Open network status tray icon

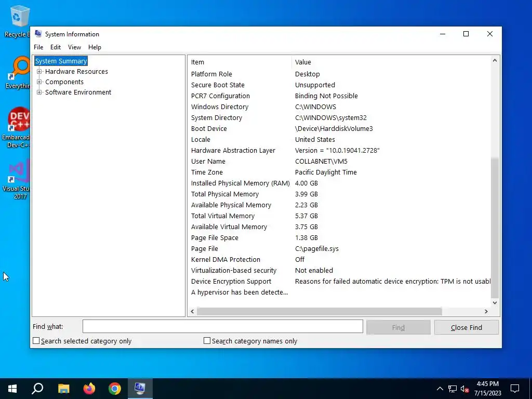pos(453,389)
